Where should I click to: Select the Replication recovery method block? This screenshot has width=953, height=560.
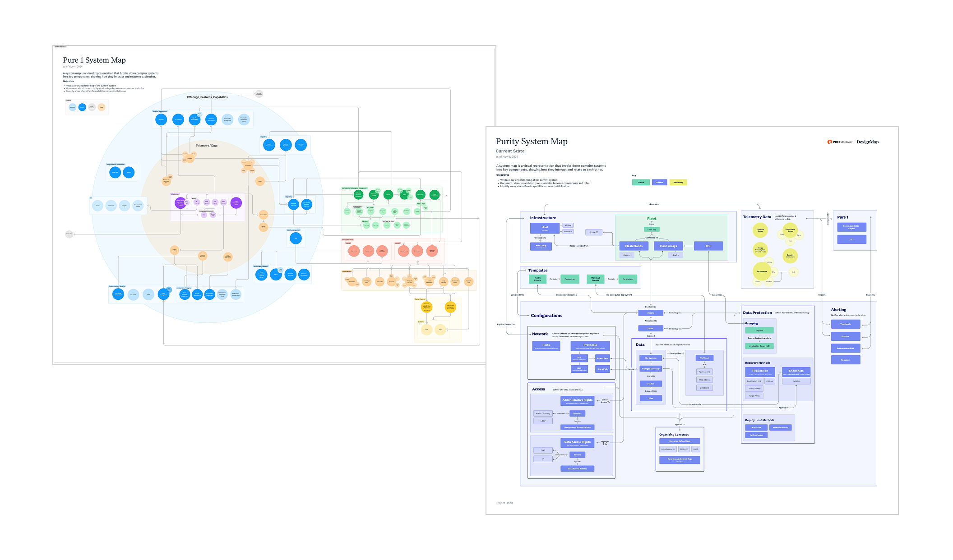coord(760,372)
